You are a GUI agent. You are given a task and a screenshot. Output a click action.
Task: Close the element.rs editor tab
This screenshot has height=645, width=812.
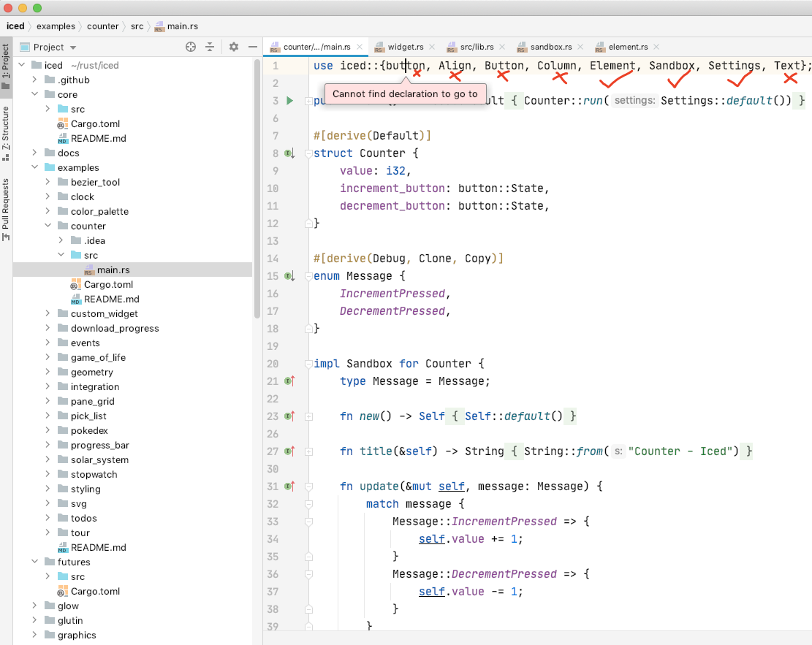(656, 47)
